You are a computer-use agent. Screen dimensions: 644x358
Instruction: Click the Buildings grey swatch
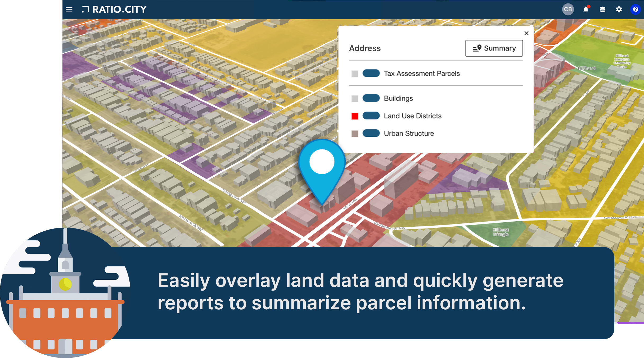[355, 99]
